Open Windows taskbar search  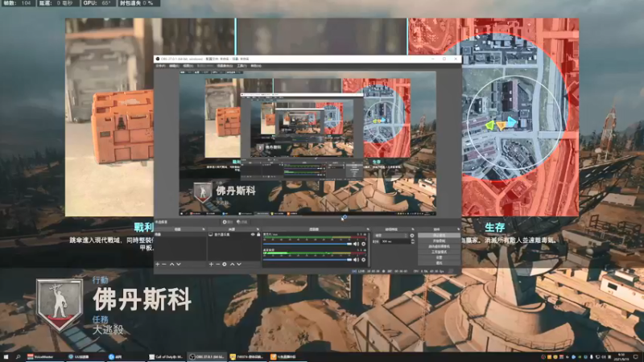pos(18,357)
